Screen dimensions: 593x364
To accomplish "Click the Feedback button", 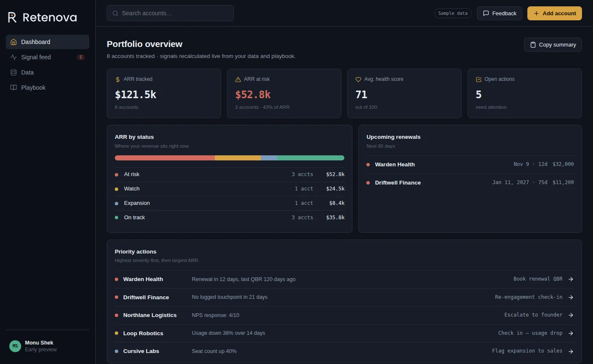I will click(x=499, y=13).
